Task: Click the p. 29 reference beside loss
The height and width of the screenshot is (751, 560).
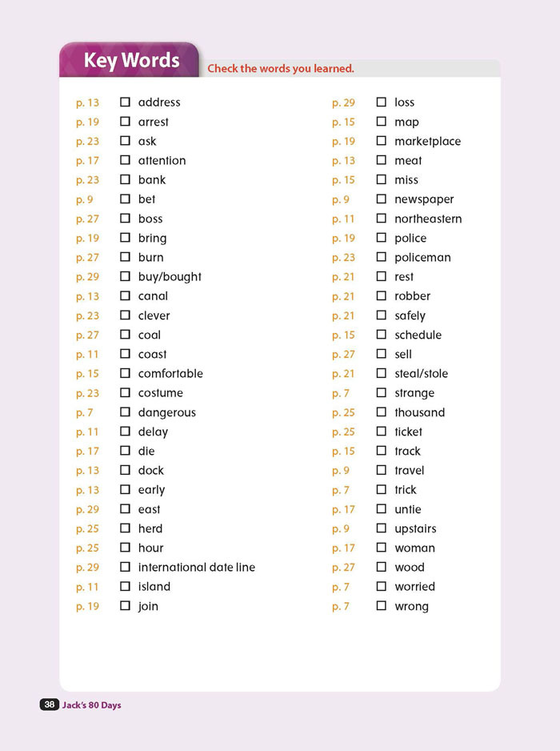Action: (x=343, y=102)
